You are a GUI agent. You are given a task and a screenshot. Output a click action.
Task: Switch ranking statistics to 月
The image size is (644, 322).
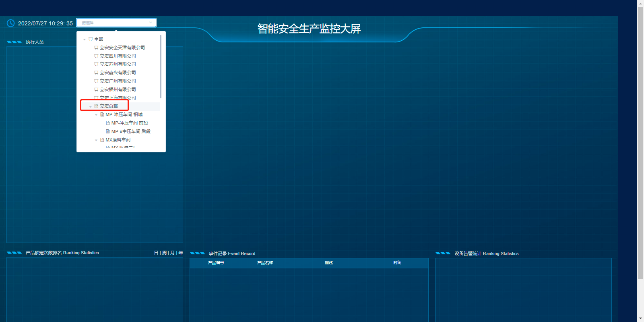click(x=173, y=253)
